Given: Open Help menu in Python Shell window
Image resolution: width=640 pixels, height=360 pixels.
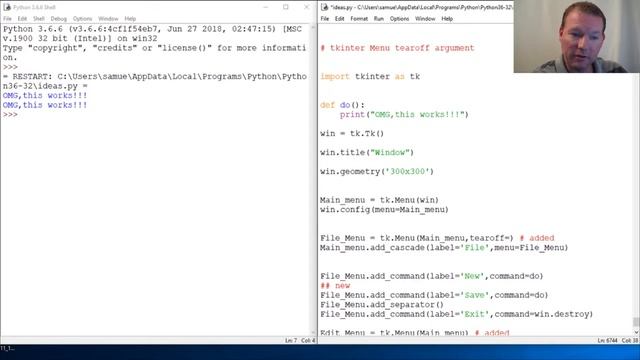Looking at the screenshot, I should (x=130, y=19).
